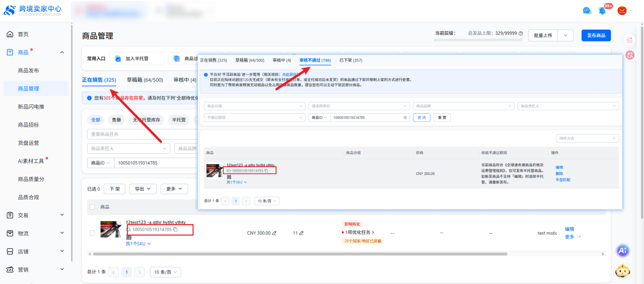
Task: Open 商品发布 in the sidebar
Action: pyautogui.click(x=28, y=70)
